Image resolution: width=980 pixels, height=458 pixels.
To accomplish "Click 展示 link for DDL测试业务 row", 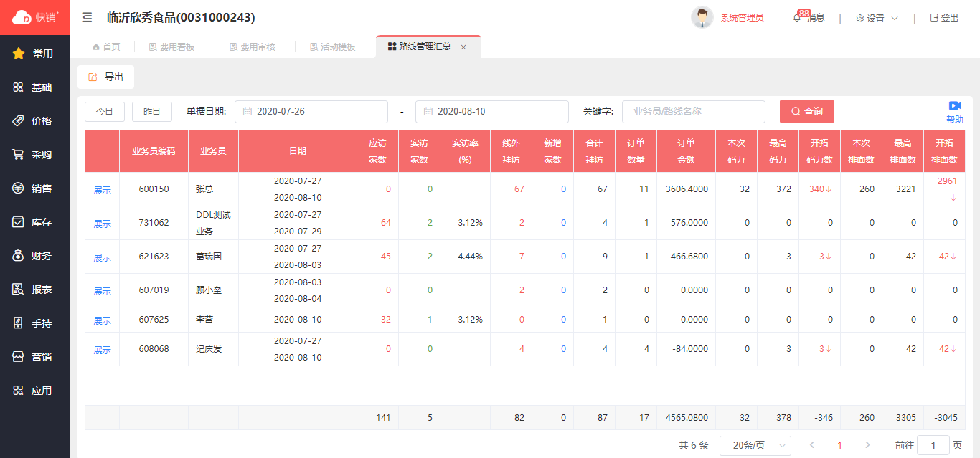I will coord(103,224).
